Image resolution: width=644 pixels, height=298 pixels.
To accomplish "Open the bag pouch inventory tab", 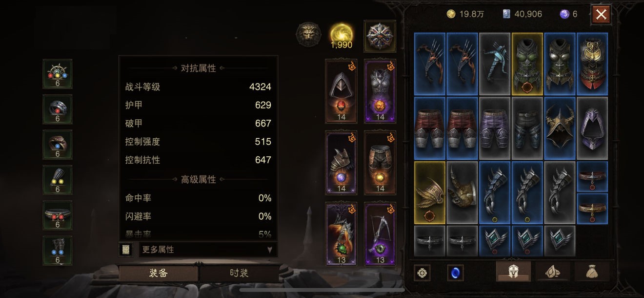I will click(591, 272).
